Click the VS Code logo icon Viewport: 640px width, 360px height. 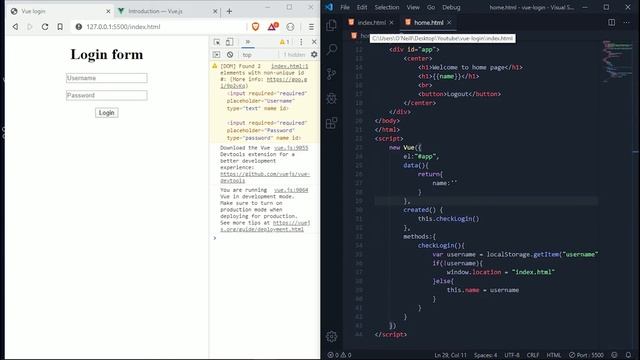pos(329,7)
